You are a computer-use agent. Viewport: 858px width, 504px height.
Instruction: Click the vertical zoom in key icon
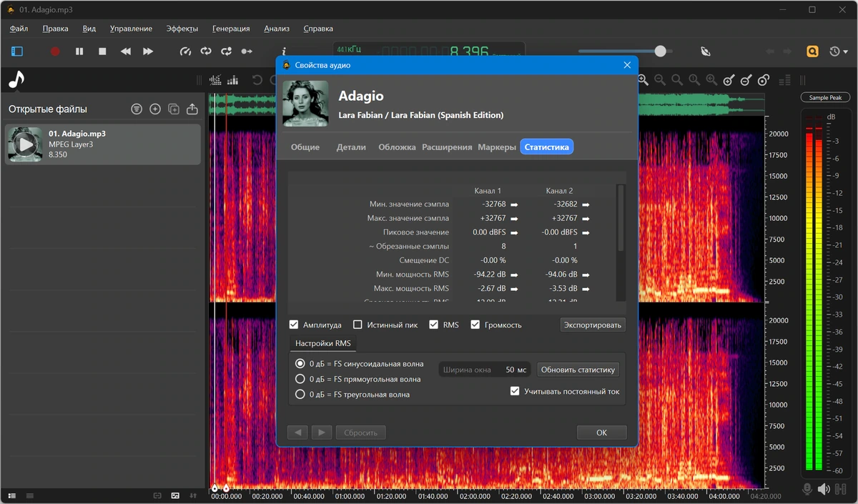729,80
